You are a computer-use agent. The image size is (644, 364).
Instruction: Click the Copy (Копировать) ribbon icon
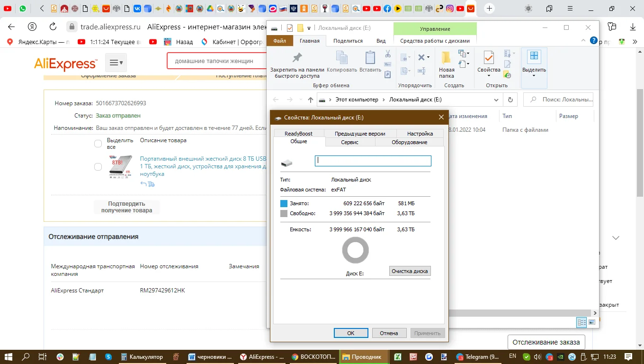tap(341, 62)
